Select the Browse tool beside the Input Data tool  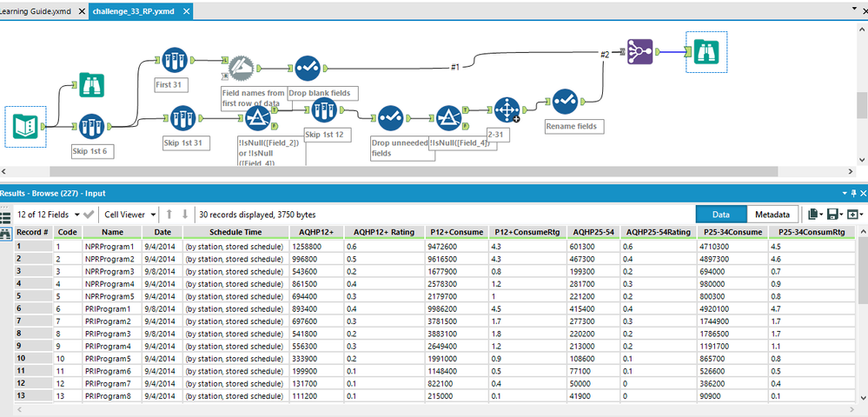click(91, 85)
